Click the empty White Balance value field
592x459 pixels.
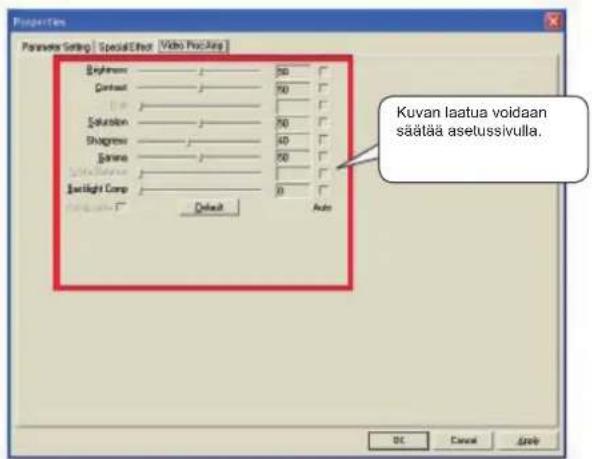pos(293,174)
